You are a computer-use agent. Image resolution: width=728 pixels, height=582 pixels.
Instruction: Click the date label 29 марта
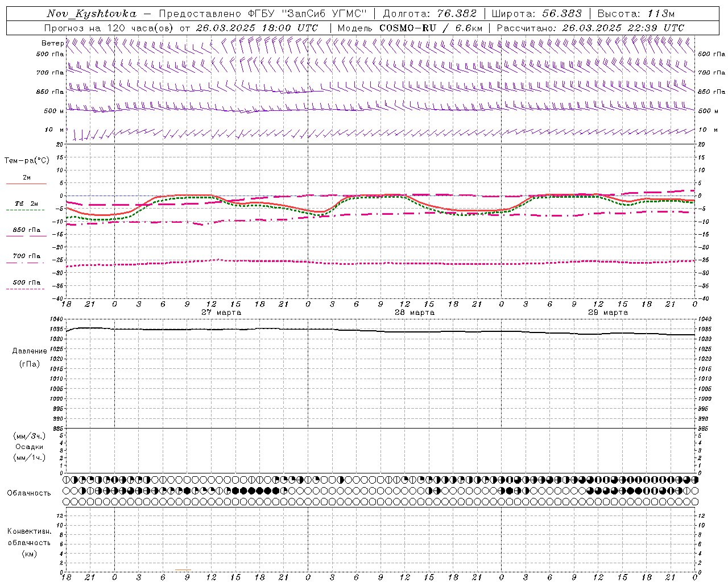pos(608,313)
